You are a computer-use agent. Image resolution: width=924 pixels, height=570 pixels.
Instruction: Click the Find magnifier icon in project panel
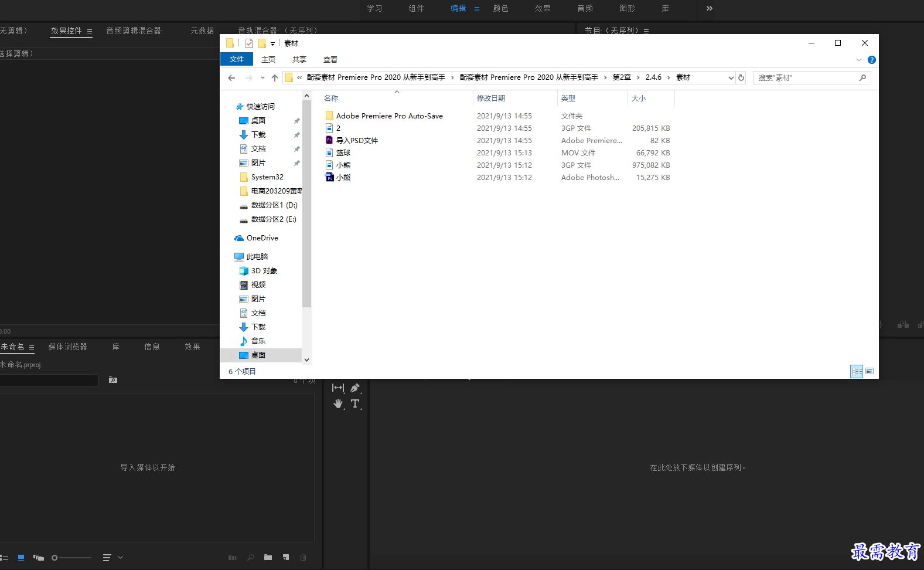click(x=251, y=558)
